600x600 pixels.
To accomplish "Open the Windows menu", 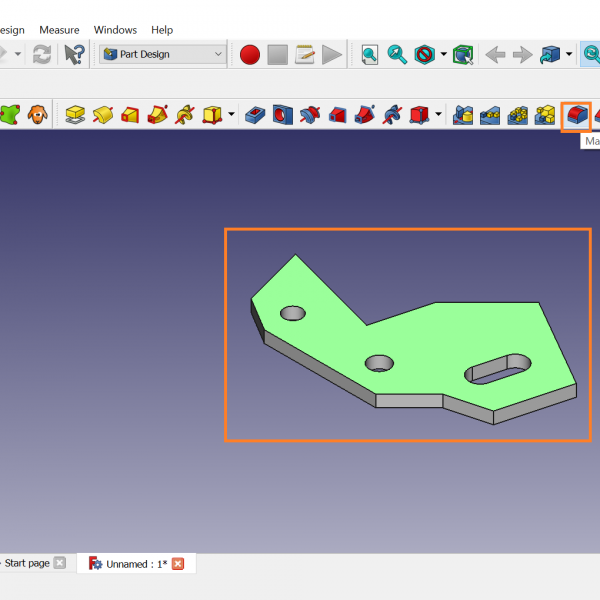I will (115, 30).
